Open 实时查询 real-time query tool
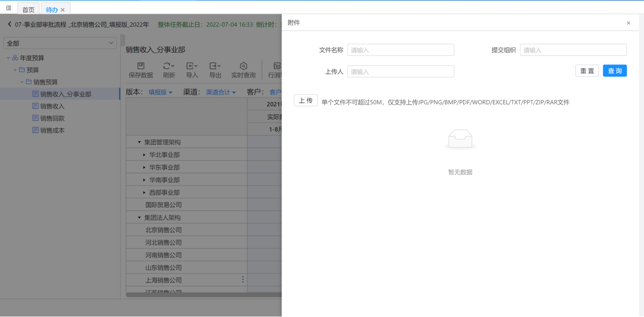644x317 pixels. pyautogui.click(x=243, y=66)
